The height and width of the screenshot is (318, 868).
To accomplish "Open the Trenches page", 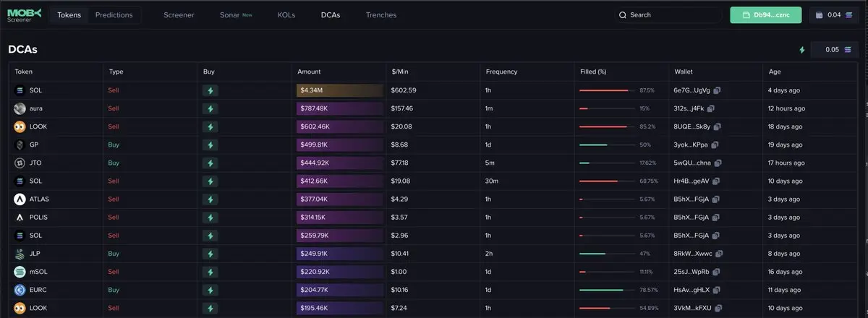I will click(381, 14).
